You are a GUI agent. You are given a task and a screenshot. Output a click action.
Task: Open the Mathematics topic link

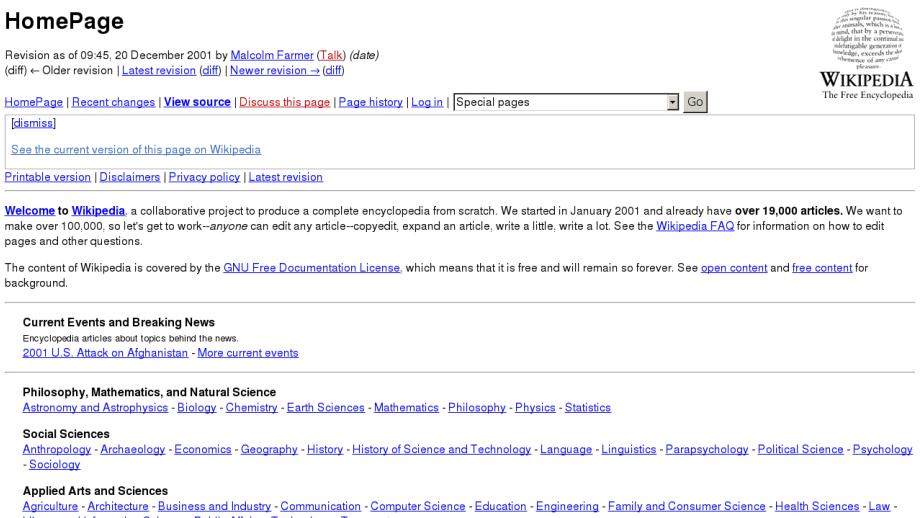(406, 407)
